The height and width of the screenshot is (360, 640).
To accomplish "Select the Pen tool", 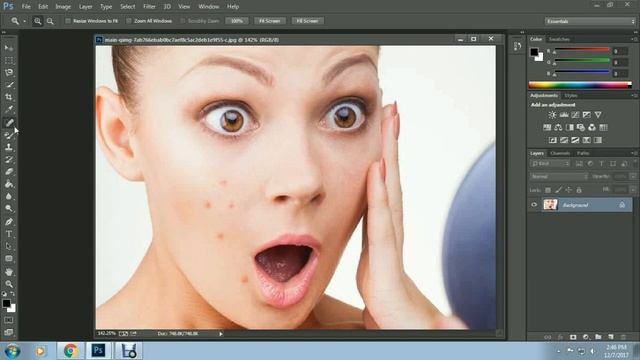I will [9, 222].
